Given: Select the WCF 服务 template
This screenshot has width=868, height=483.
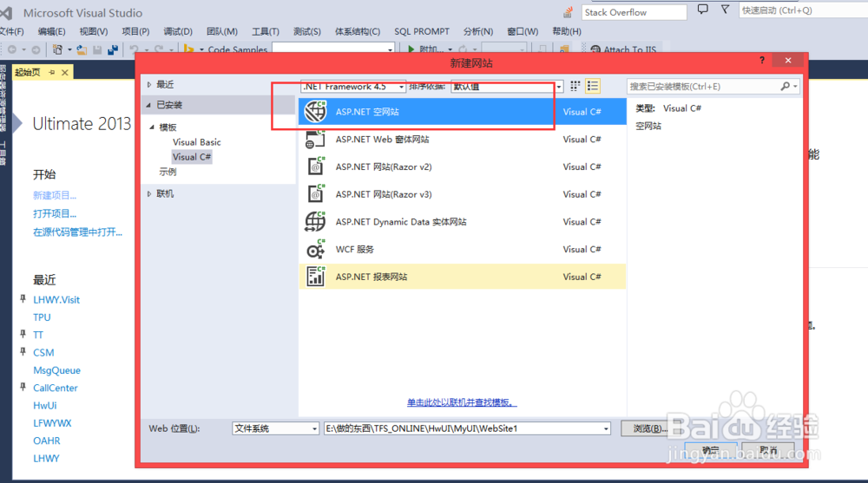Looking at the screenshot, I should (463, 250).
